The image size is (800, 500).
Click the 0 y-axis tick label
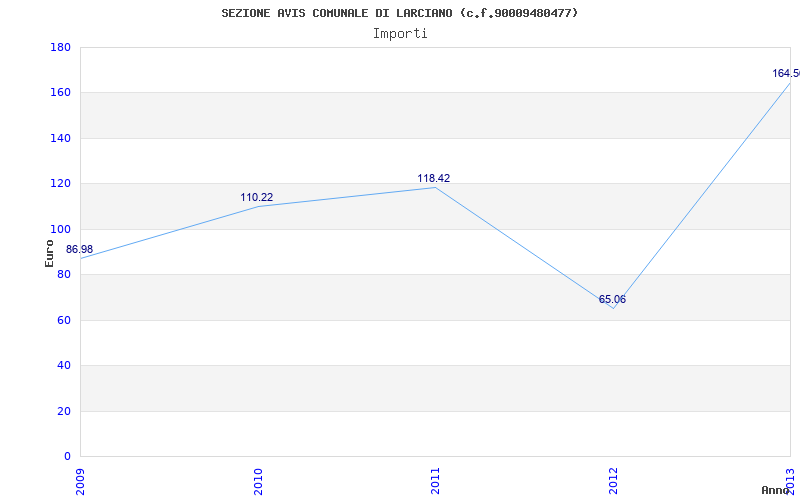67,457
